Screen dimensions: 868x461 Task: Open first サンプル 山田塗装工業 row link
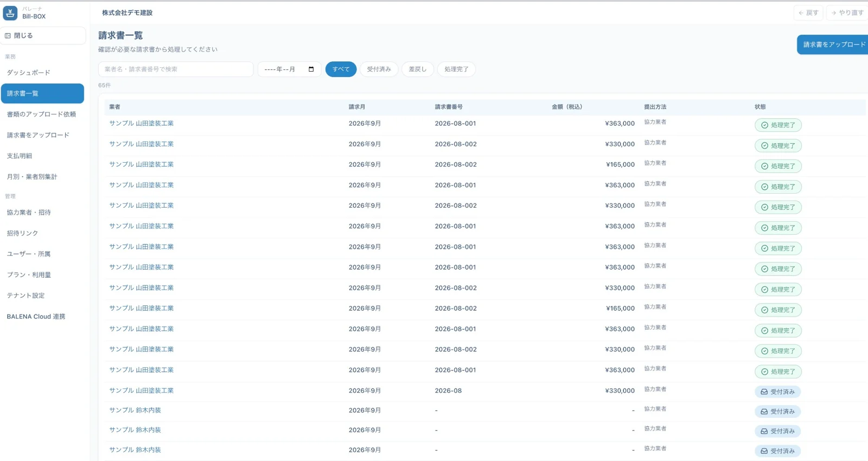coord(142,124)
